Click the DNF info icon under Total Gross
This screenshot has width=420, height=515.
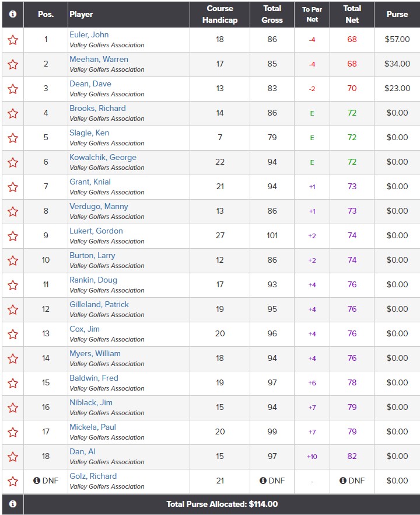click(263, 481)
